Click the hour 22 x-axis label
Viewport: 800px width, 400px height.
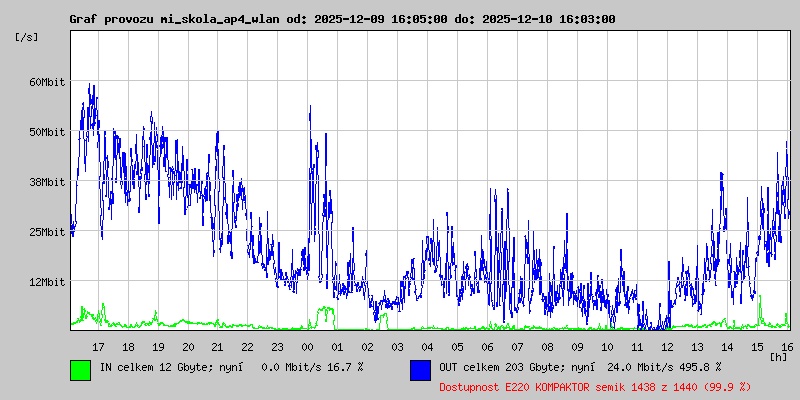(248, 347)
